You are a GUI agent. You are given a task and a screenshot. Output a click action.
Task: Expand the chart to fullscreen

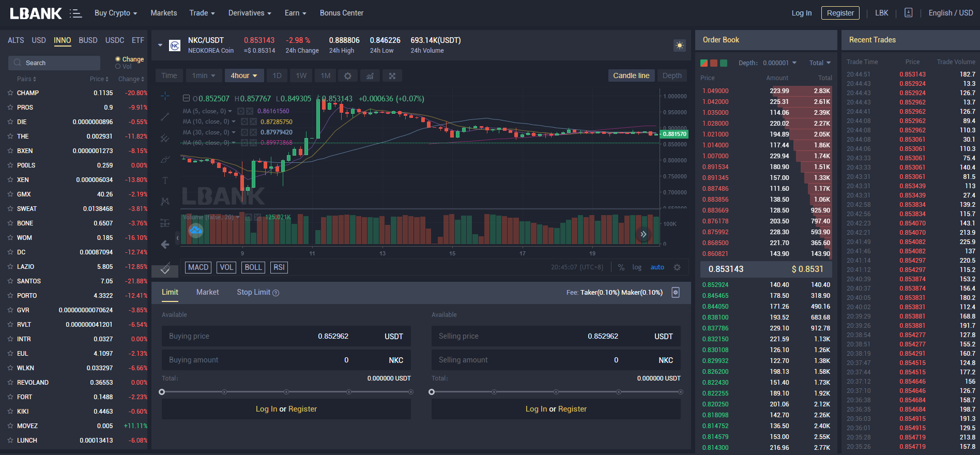(392, 76)
